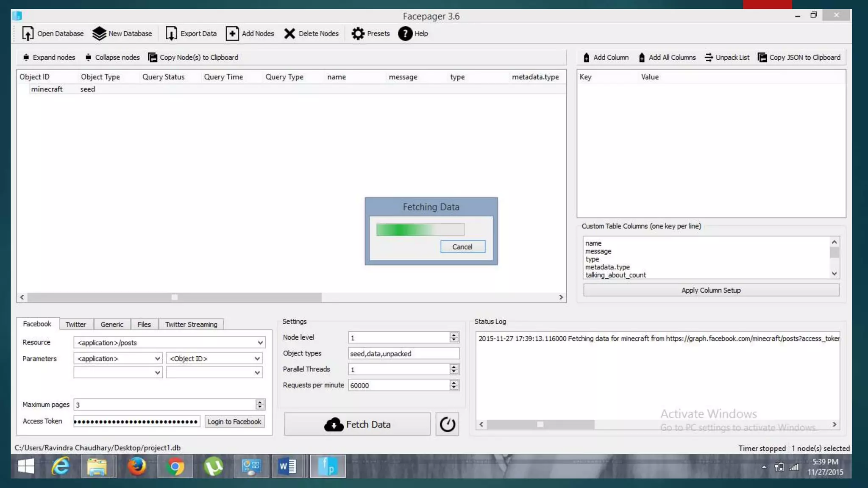Switch to the Twitter tab
This screenshot has width=868, height=488.
[75, 324]
